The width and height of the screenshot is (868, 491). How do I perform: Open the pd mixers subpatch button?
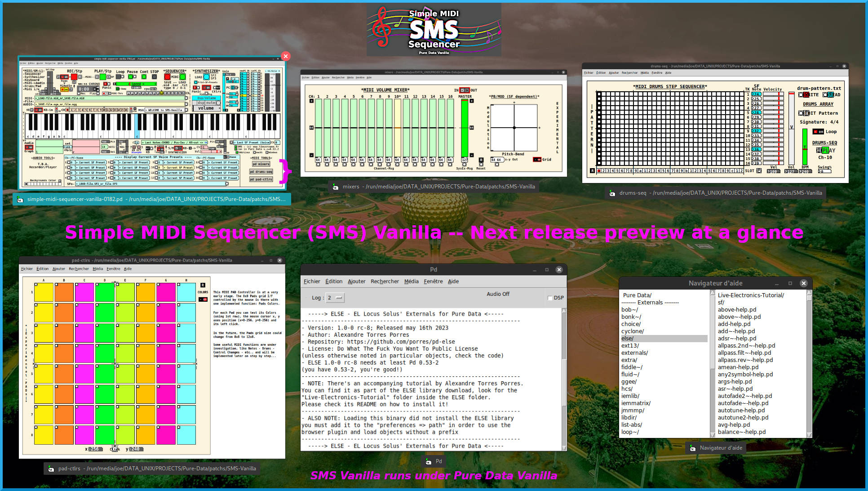tap(261, 164)
